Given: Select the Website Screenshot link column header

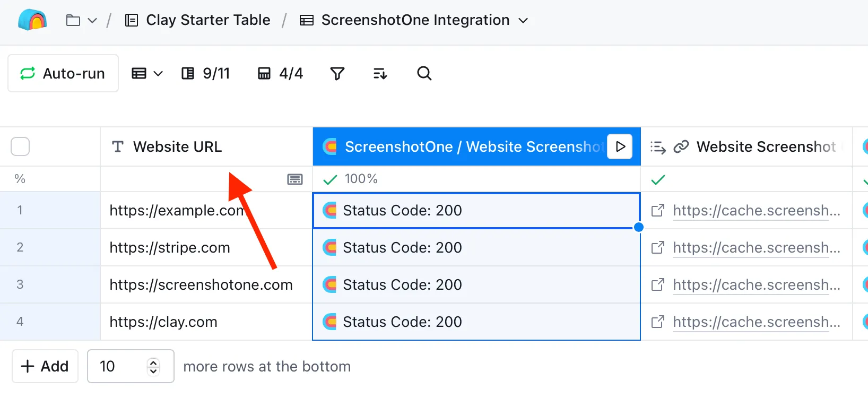Looking at the screenshot, I should [747, 146].
